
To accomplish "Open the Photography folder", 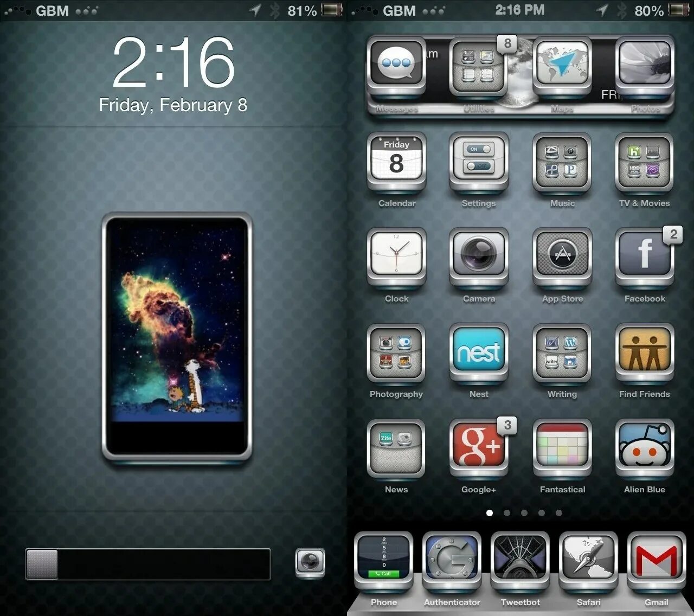I will 396,352.
